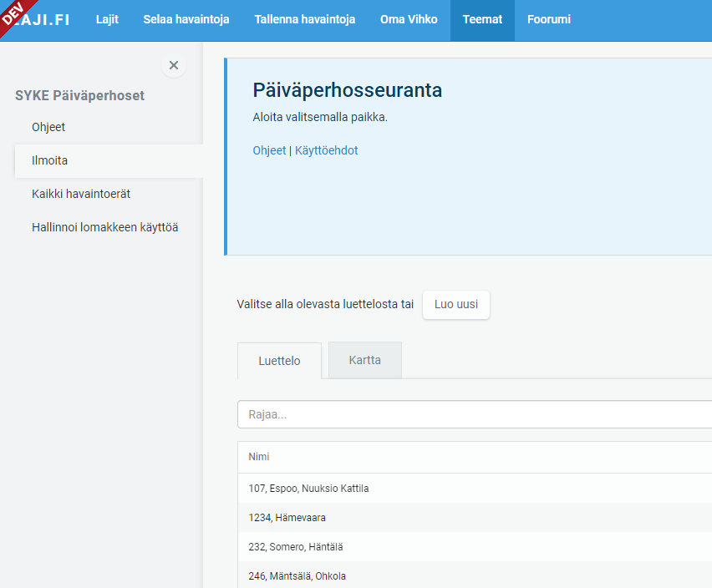Select the Teemat navigation item
The image size is (712, 588).
point(482,19)
